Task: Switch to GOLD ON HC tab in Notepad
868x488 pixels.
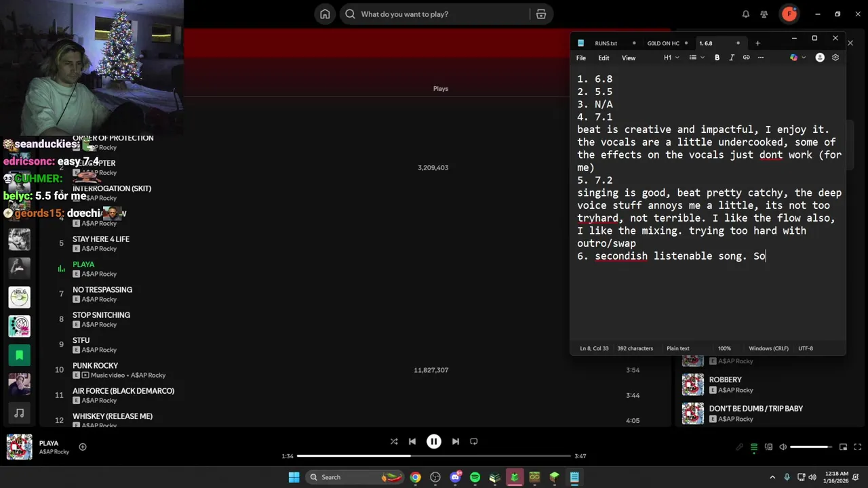Action: click(663, 43)
